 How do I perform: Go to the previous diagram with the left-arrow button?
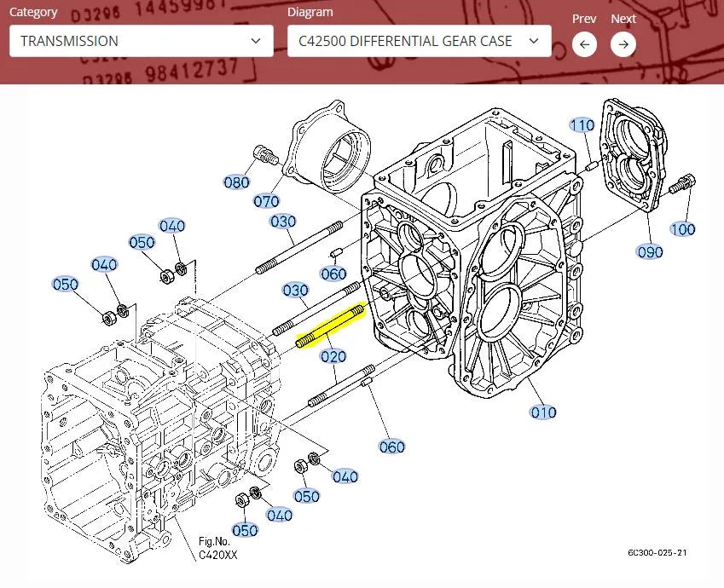(x=584, y=44)
